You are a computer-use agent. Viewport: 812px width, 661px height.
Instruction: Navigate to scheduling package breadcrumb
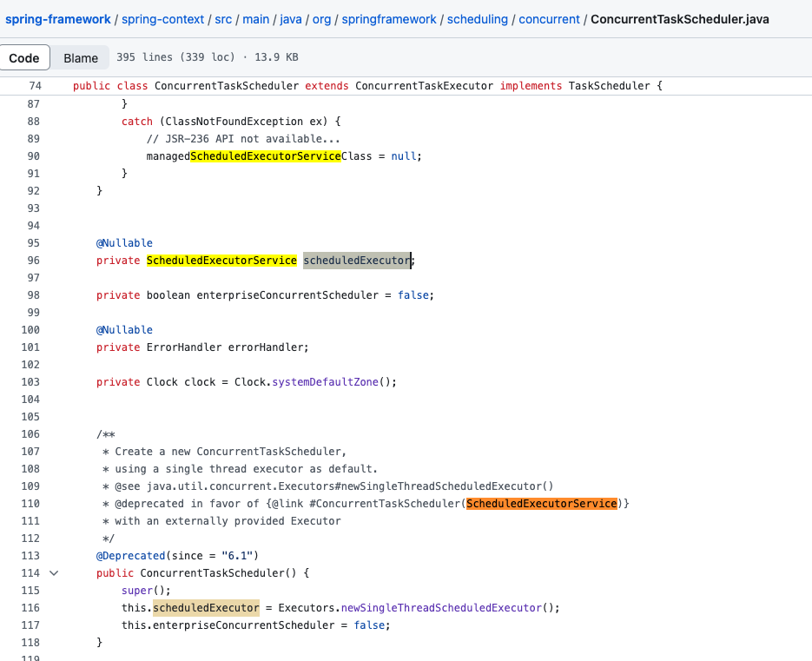point(477,19)
